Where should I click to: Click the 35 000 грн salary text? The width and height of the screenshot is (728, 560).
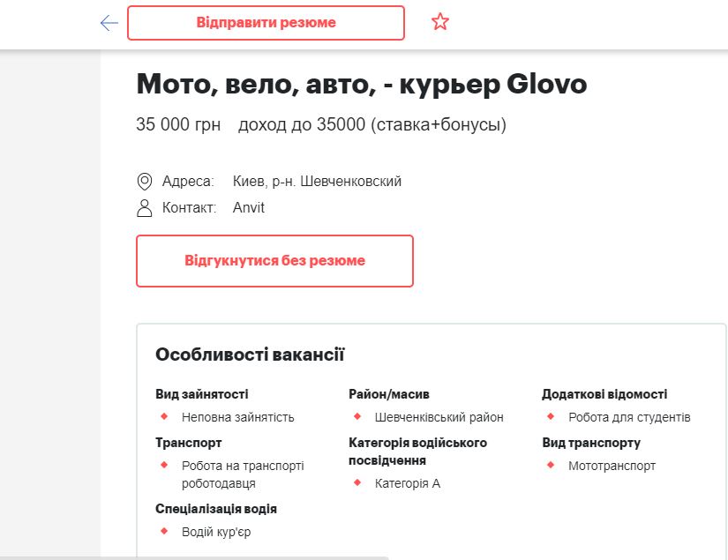coord(179,124)
